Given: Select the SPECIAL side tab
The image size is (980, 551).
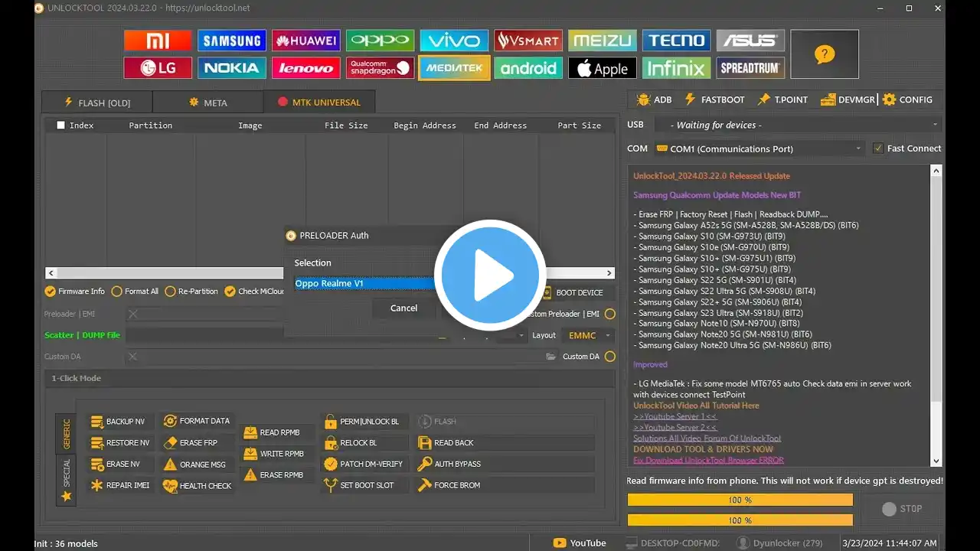Looking at the screenshot, I should coord(67,481).
